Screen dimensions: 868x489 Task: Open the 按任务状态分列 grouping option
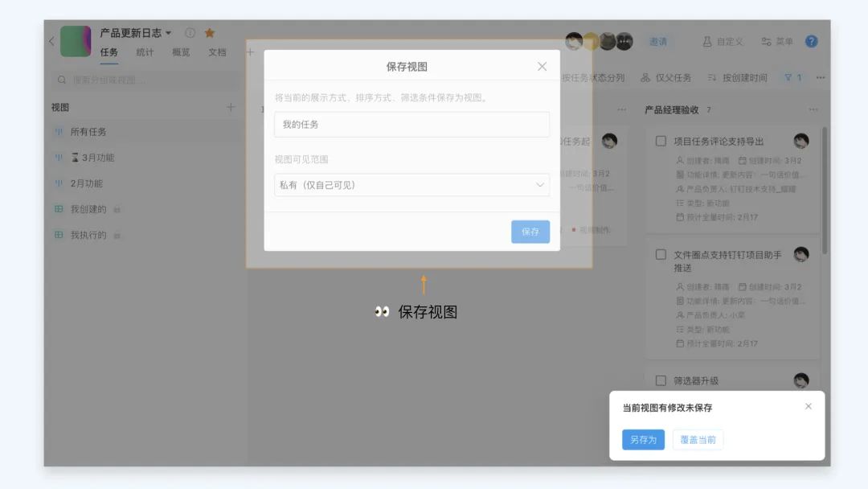593,78
